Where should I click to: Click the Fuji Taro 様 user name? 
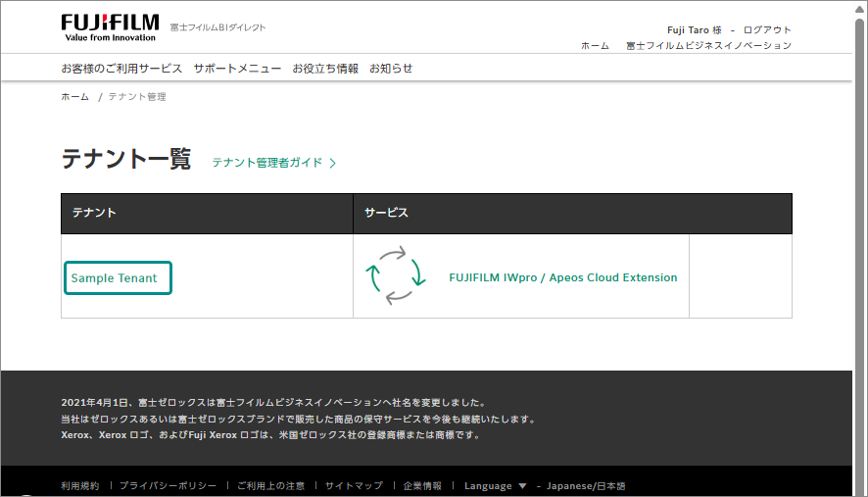pyautogui.click(x=695, y=30)
